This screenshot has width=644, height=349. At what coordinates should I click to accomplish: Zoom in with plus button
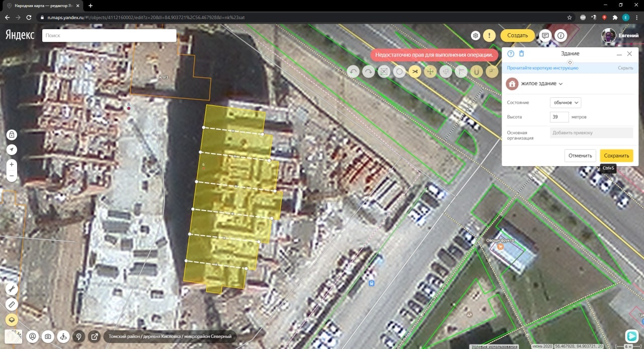pos(12,164)
